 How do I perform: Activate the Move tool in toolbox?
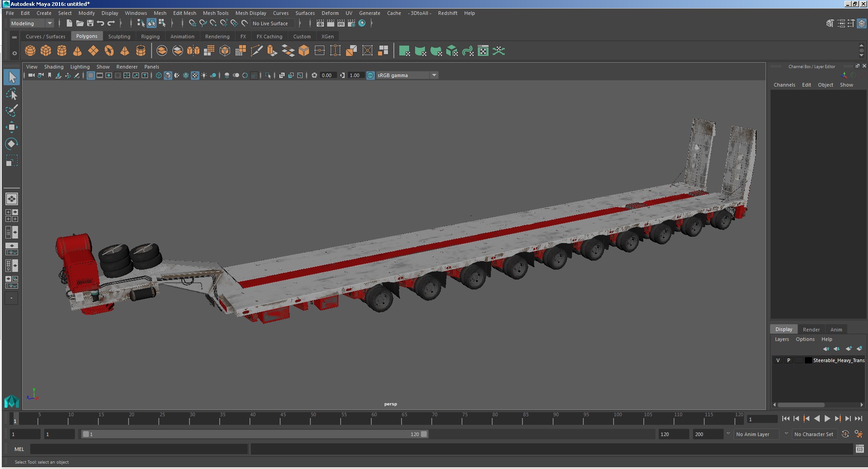[12, 127]
